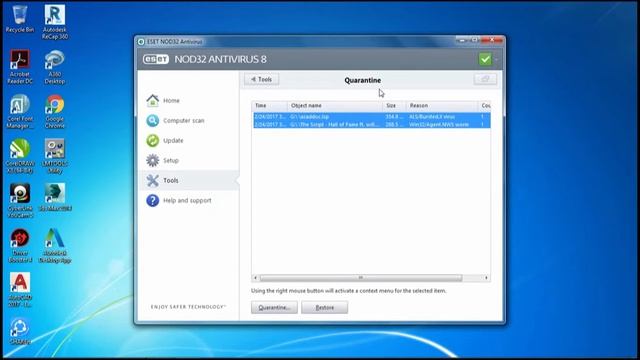This screenshot has width=640, height=360.
Task: Open CyberLink YouCam desktop shortcut
Action: 20,200
